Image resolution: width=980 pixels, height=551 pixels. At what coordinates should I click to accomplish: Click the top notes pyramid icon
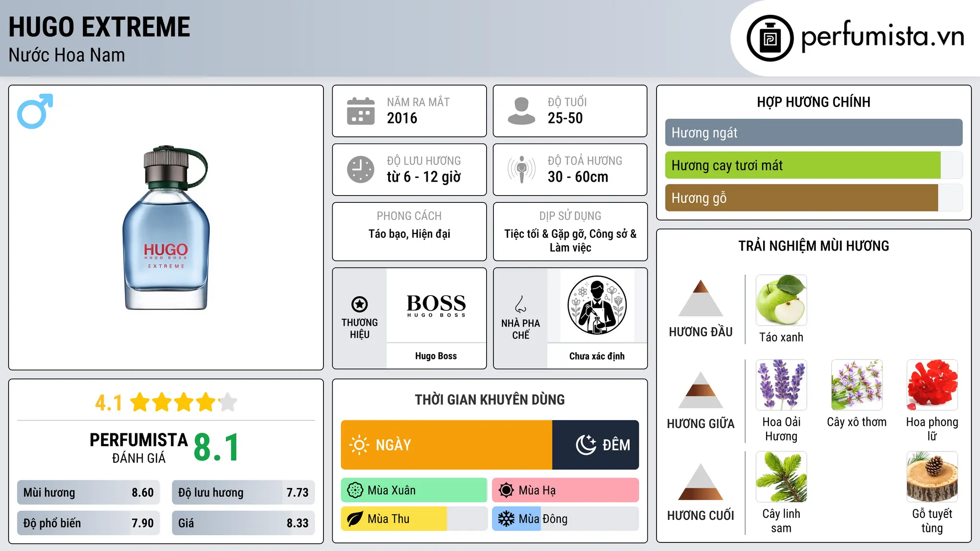point(701,298)
